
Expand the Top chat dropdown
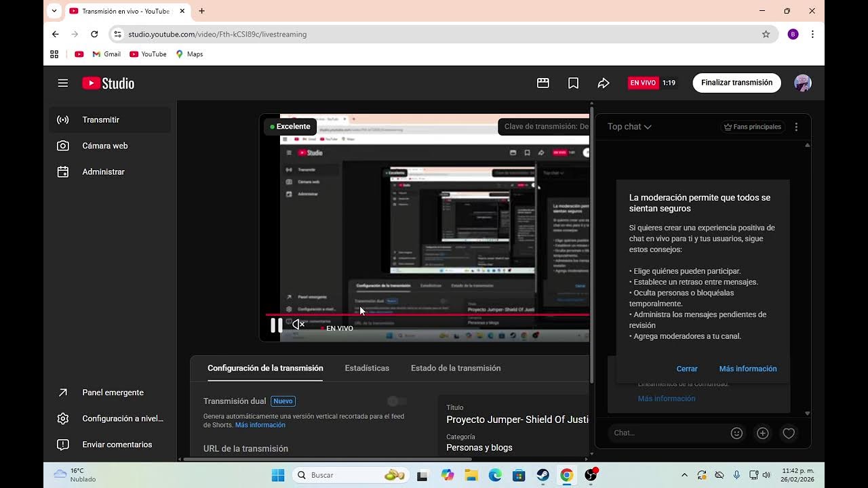pyautogui.click(x=629, y=127)
